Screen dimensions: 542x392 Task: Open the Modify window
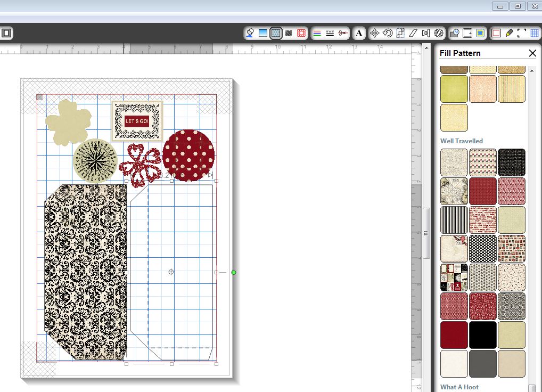tap(455, 33)
